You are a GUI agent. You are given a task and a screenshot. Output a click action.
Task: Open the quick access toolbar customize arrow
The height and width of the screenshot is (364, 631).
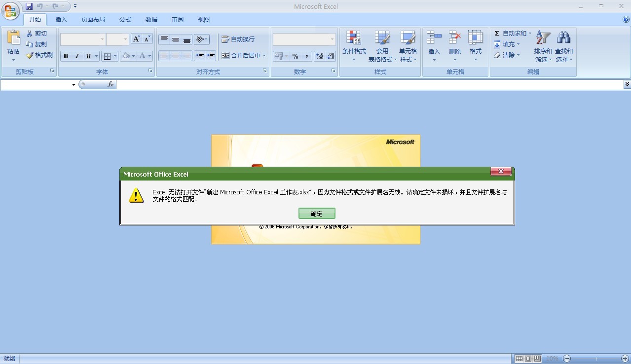(75, 6)
